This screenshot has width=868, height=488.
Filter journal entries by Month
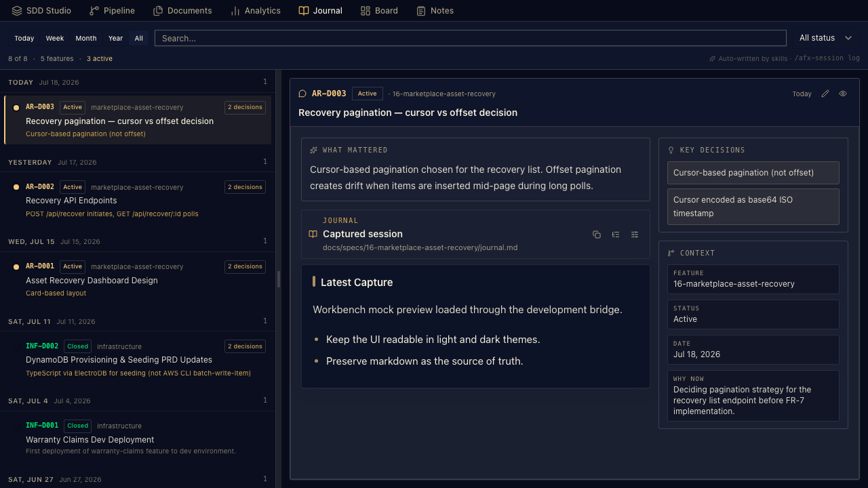(x=86, y=39)
